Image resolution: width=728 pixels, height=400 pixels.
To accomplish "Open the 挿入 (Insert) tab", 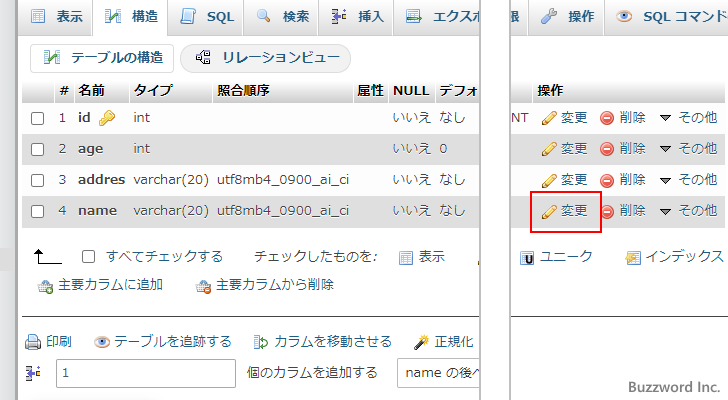I will pyautogui.click(x=356, y=17).
